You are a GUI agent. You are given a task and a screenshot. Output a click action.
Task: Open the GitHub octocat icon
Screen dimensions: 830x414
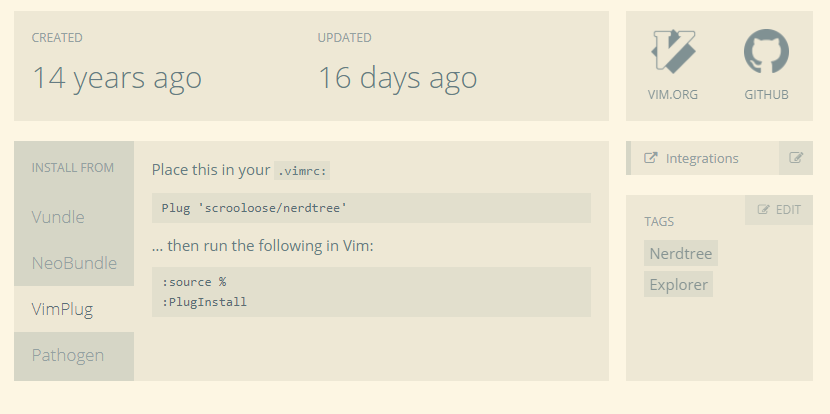766,51
